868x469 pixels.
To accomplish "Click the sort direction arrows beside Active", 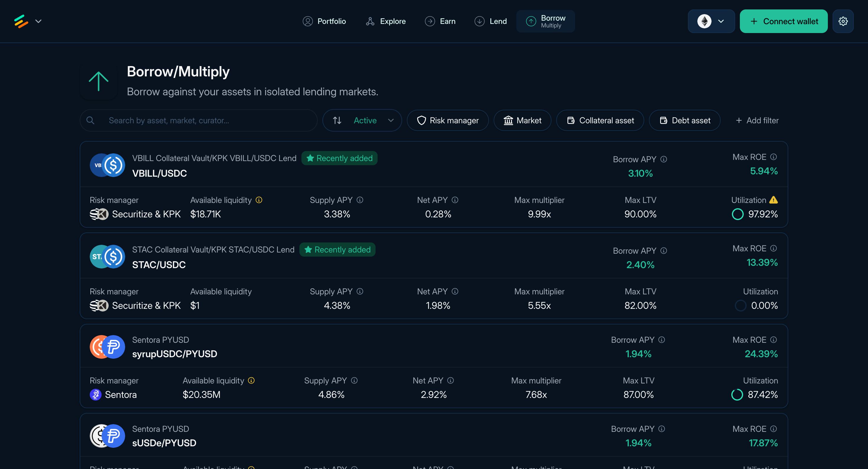I will point(337,120).
